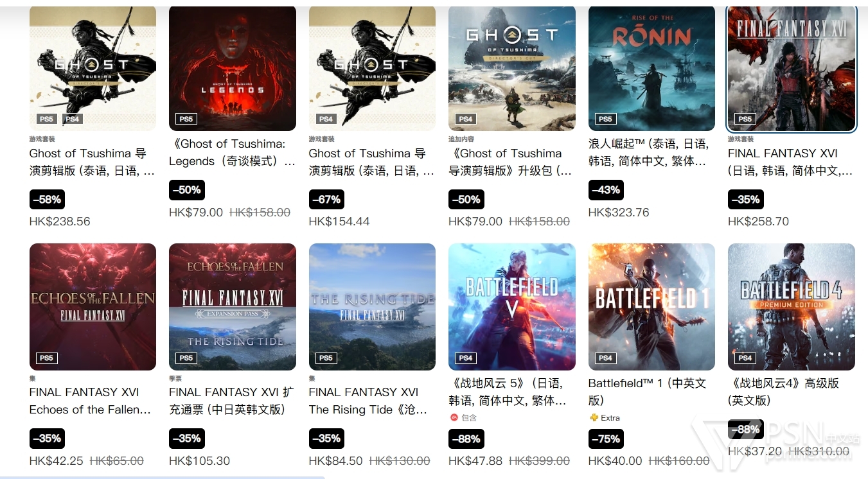Screen dimensions: 868x479
Task: Open The Rising Tide product title
Action: 368,401
